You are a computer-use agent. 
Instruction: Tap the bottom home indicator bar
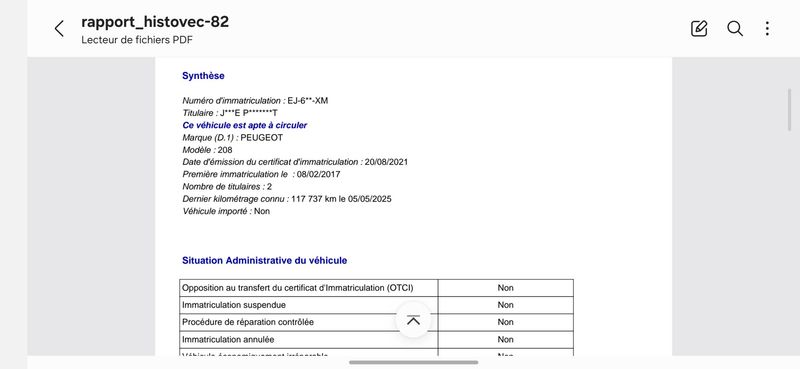coord(413,362)
